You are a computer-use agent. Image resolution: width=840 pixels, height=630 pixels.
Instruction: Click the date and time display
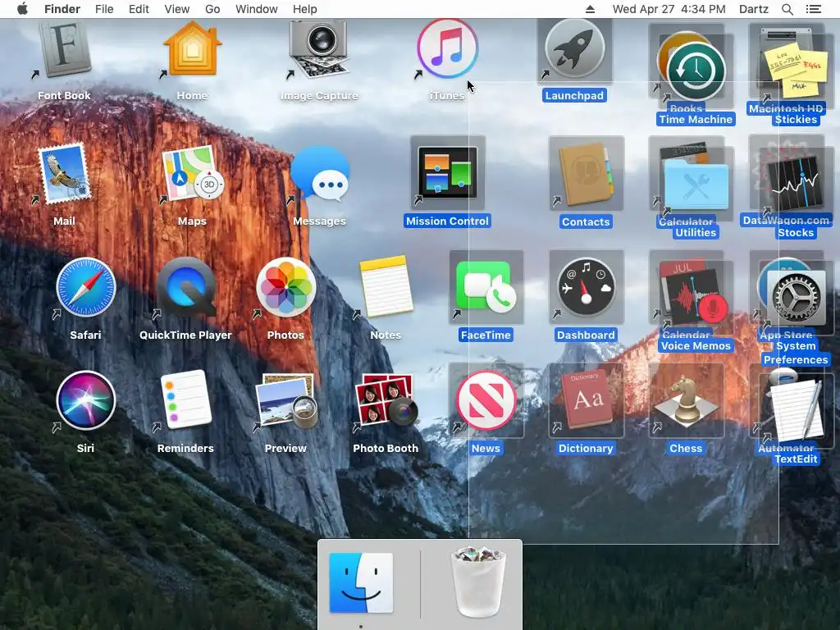tap(669, 9)
